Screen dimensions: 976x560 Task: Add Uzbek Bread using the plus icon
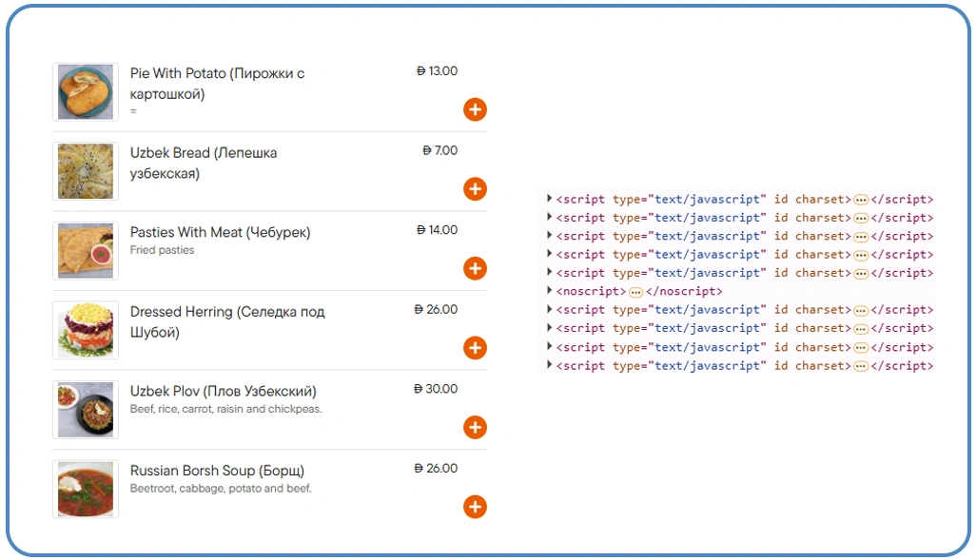[x=475, y=189]
